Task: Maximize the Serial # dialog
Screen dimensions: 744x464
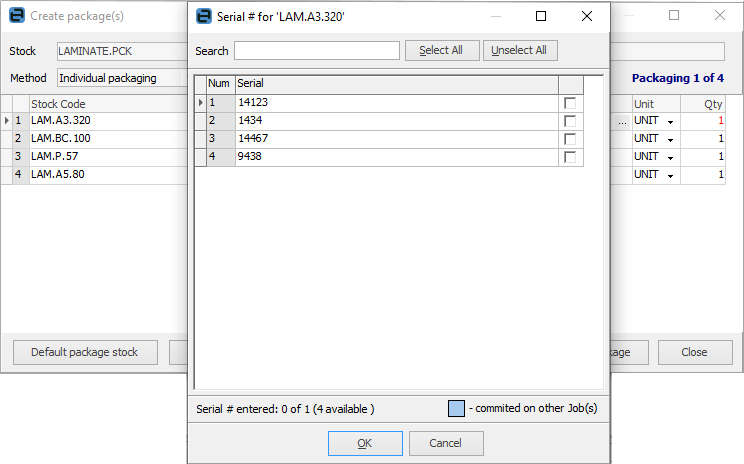Action: point(541,16)
